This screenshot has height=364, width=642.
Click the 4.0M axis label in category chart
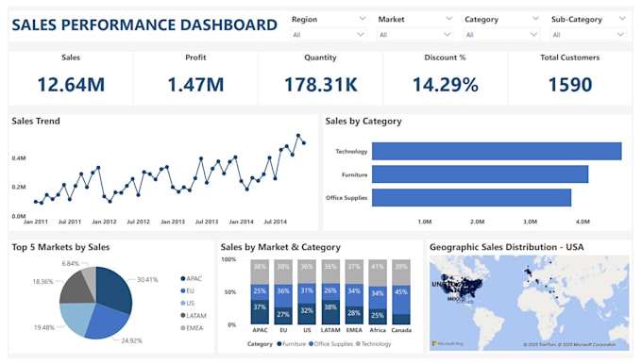click(583, 222)
